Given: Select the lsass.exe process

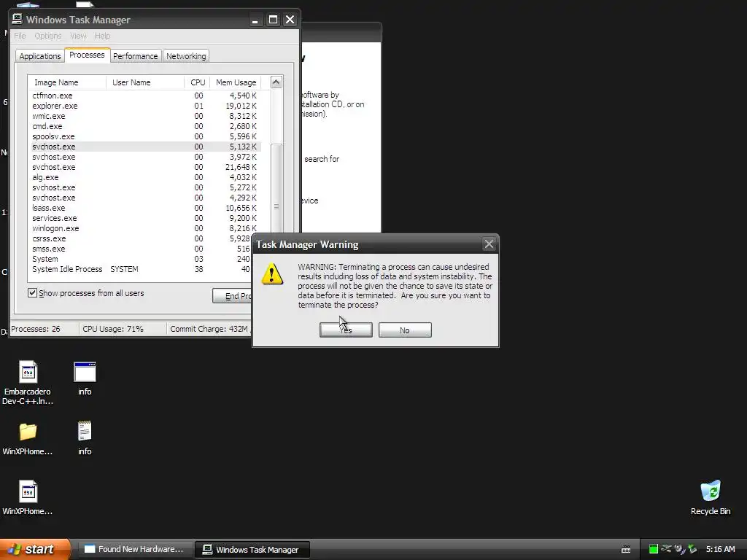Looking at the screenshot, I should (146, 208).
